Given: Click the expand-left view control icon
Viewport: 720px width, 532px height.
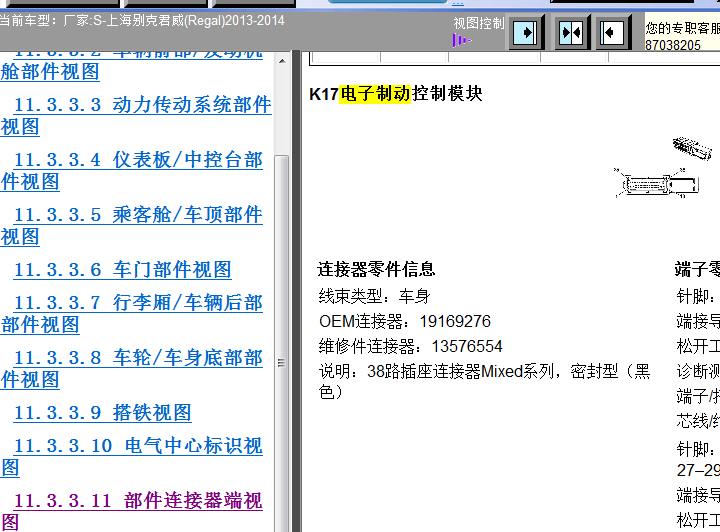Looking at the screenshot, I should [x=612, y=32].
